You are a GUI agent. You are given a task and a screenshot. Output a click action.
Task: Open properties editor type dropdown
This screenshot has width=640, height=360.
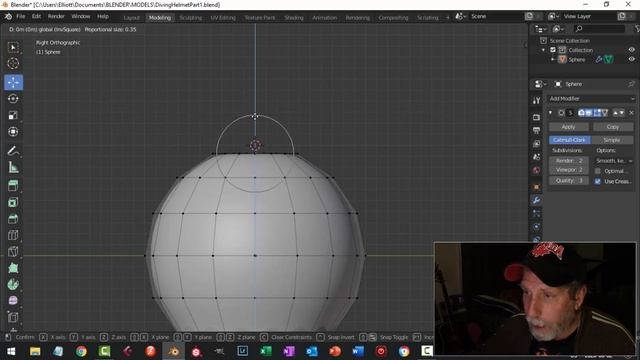[x=540, y=84]
